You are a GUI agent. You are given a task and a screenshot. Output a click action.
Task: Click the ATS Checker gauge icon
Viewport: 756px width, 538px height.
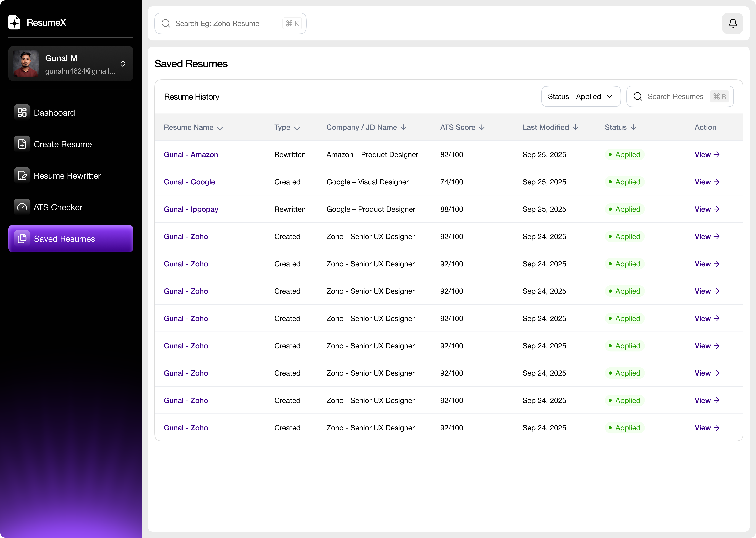click(22, 207)
